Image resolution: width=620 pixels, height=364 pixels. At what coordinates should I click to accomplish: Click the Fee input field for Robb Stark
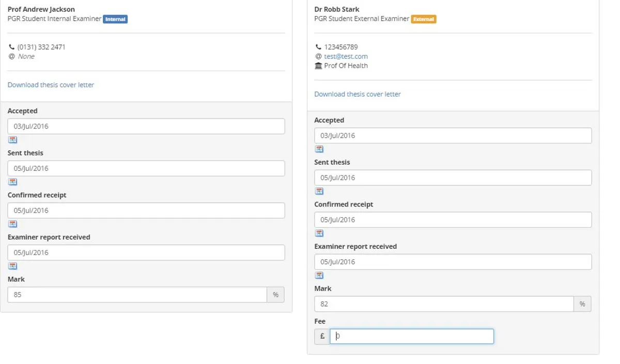[x=412, y=336]
